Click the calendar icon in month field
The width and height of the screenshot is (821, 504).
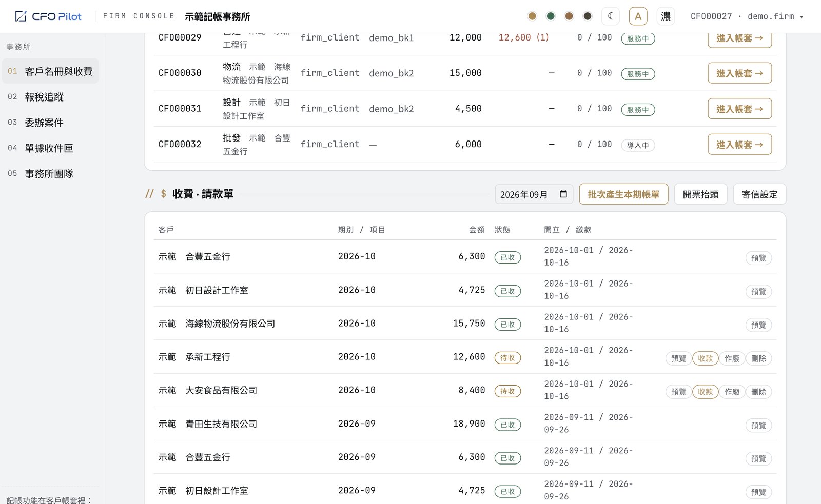pyautogui.click(x=563, y=194)
